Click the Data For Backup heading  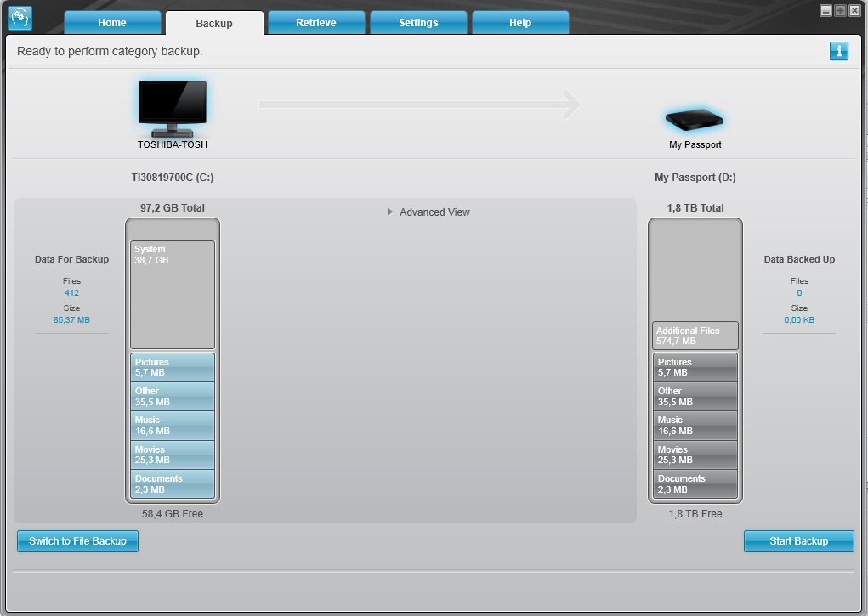tap(71, 259)
